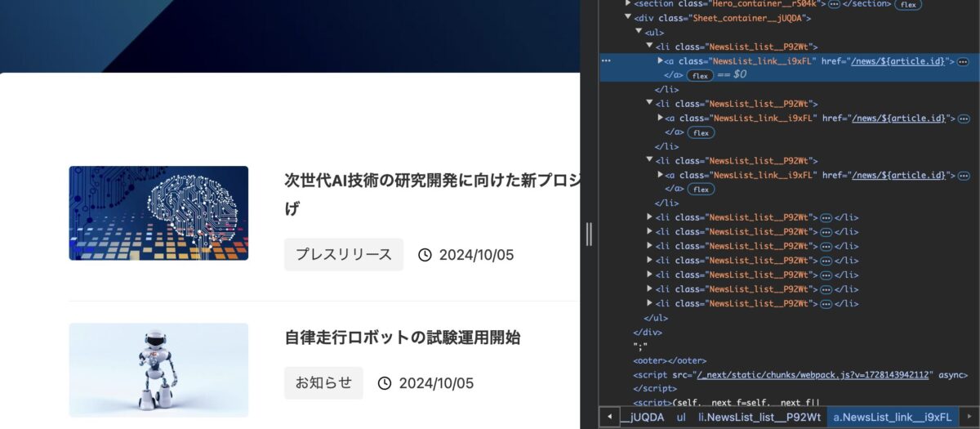Click the ellipsis actions icon on the selected DOM row
This screenshot has width=980, height=429.
click(x=606, y=61)
